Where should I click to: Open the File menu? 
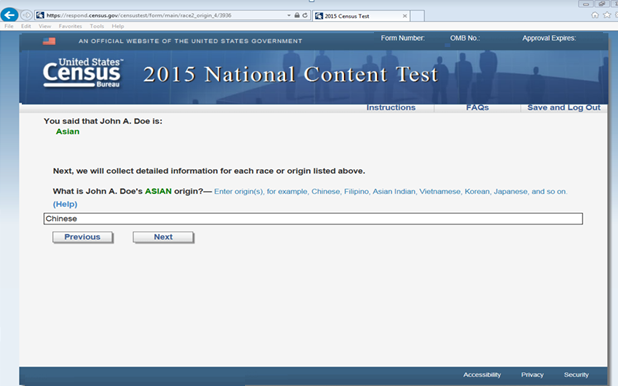[x=9, y=26]
